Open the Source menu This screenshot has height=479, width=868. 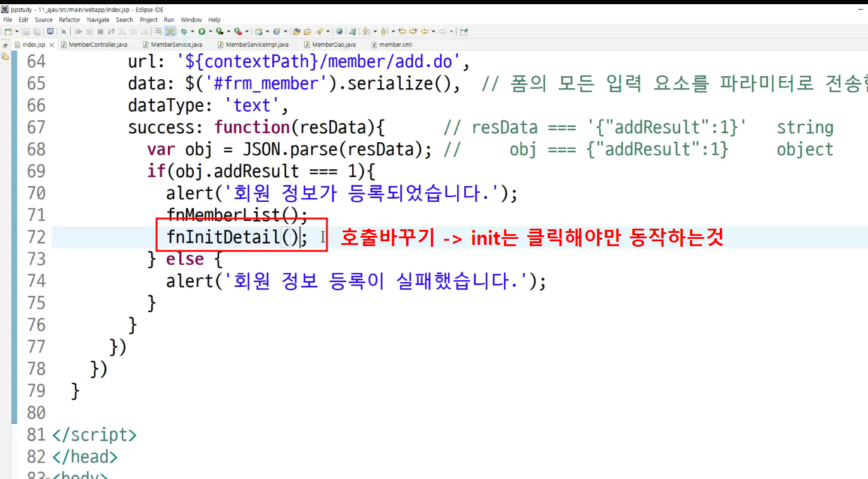pyautogui.click(x=44, y=20)
